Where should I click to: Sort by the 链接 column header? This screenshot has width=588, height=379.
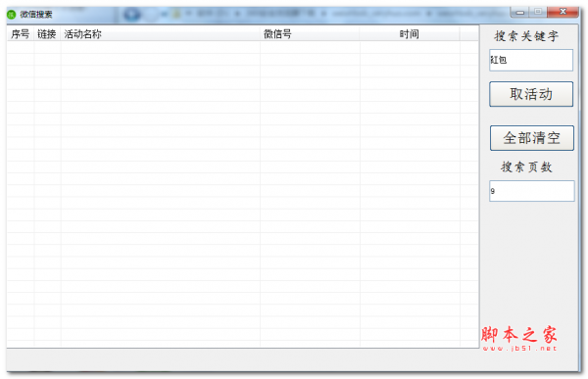(x=47, y=34)
